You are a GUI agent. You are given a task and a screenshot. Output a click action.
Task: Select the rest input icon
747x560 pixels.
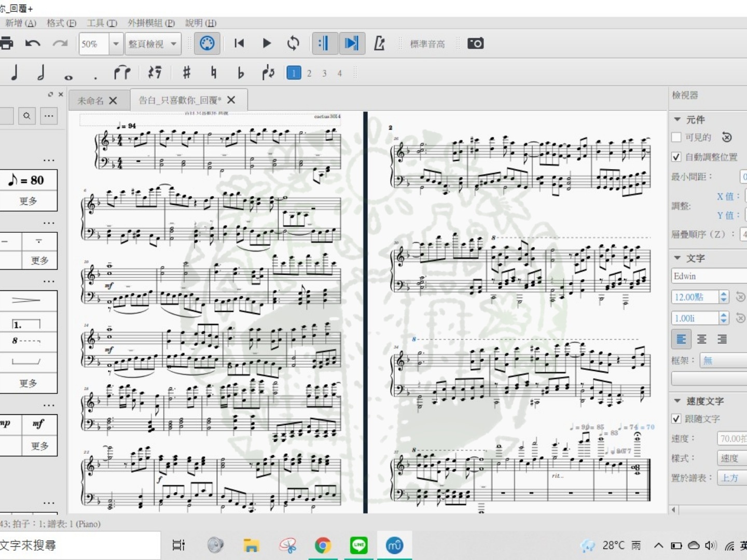pos(155,73)
